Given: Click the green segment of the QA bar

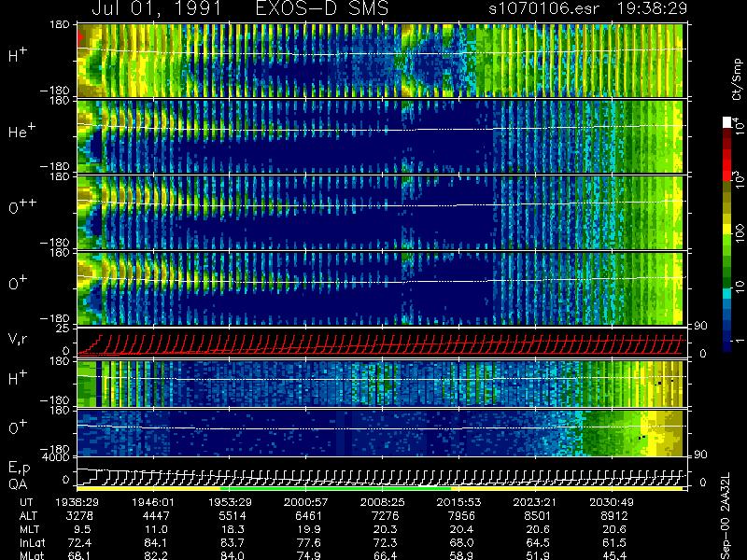Looking at the screenshot, I should point(335,488).
